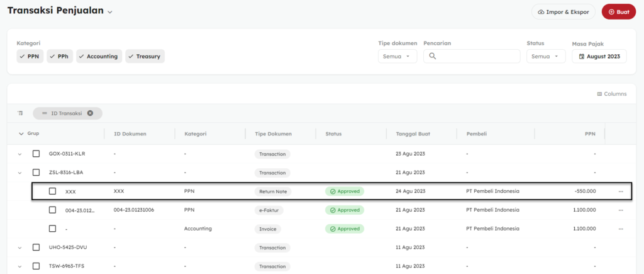Click the e-Faktur document type tag
Viewport: 644px width, 274px height.
tap(269, 210)
